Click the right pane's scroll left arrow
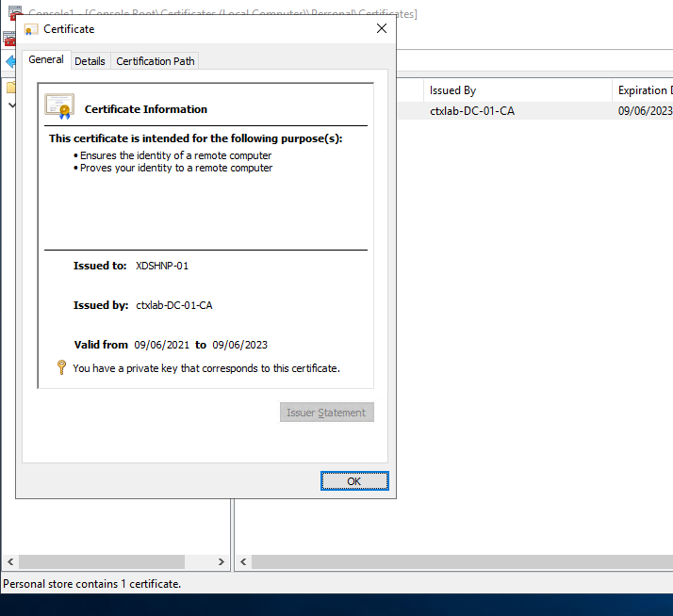 tap(242, 562)
